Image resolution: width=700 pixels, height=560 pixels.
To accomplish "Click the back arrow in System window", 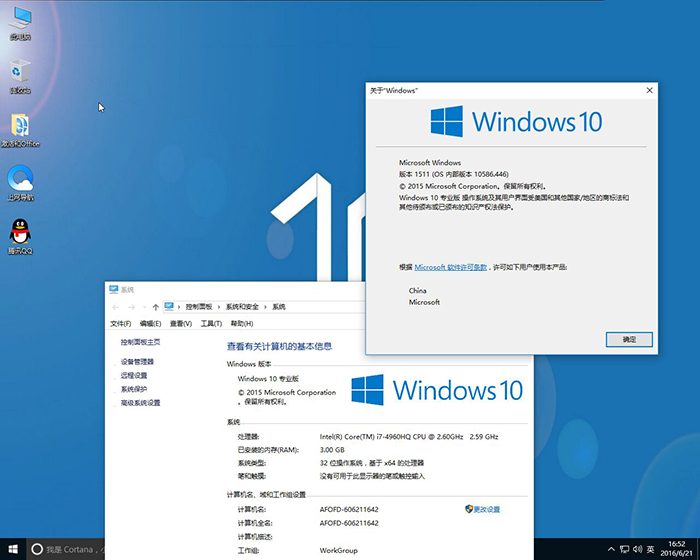I will coord(117,306).
